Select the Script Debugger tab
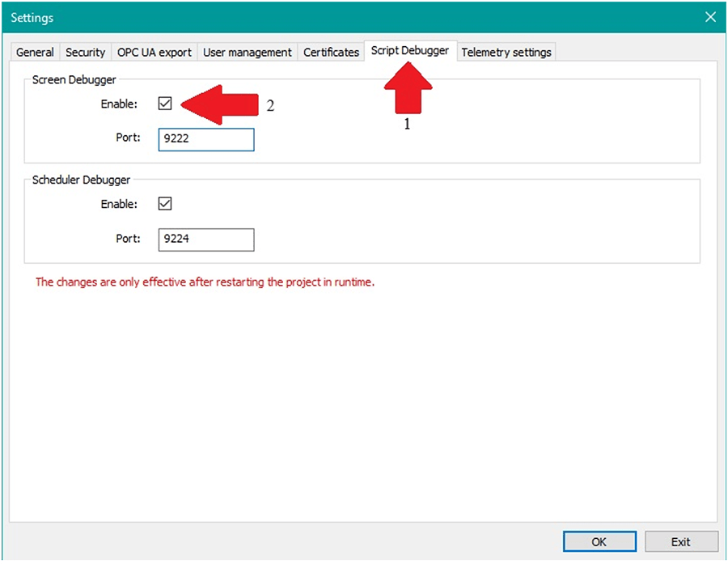728x564 pixels. [x=410, y=51]
